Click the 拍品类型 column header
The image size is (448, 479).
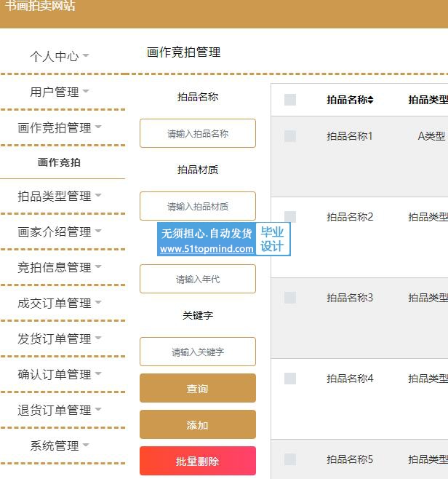coord(428,100)
